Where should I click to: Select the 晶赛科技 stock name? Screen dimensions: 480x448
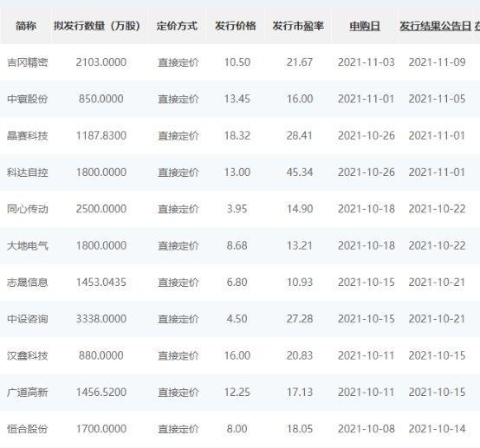point(28,136)
